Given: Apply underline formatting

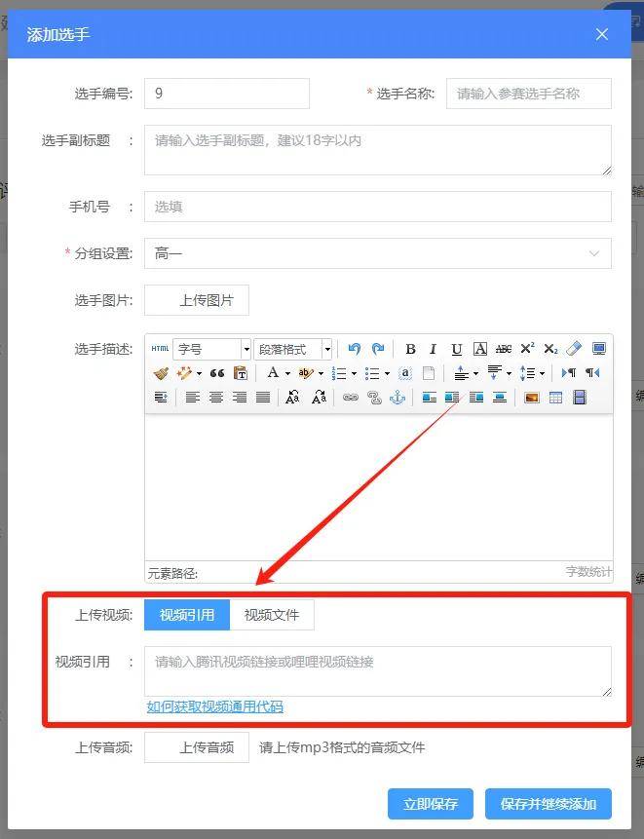Looking at the screenshot, I should pyautogui.click(x=456, y=349).
